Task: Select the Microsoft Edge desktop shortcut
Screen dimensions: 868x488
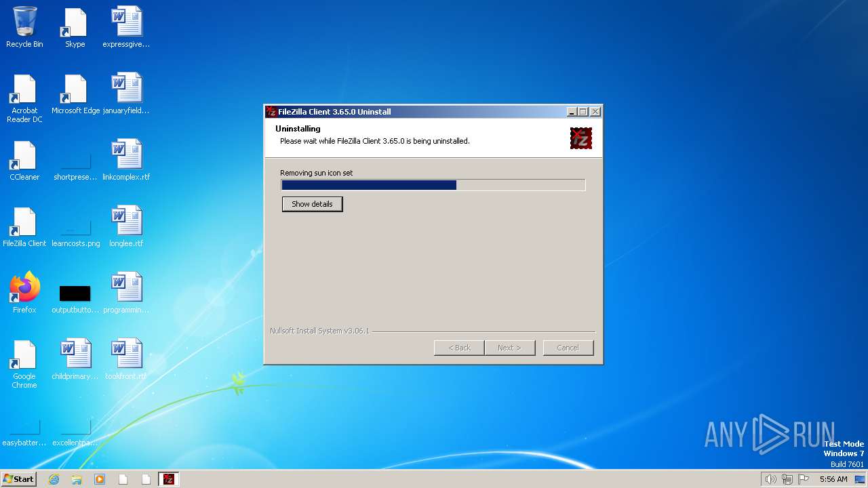Action: click(x=75, y=94)
